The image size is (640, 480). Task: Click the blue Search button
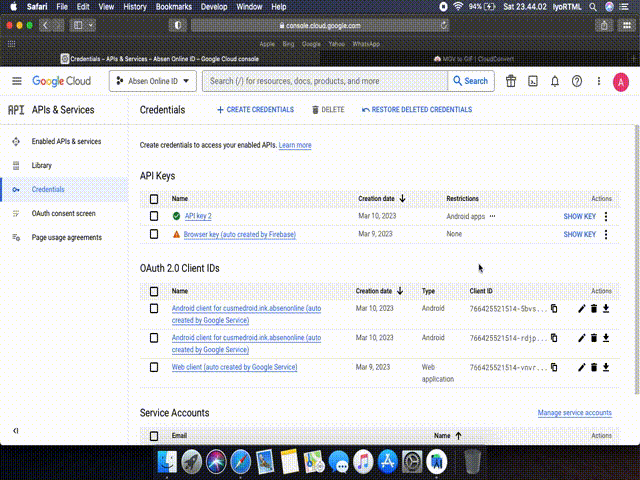[x=471, y=81]
